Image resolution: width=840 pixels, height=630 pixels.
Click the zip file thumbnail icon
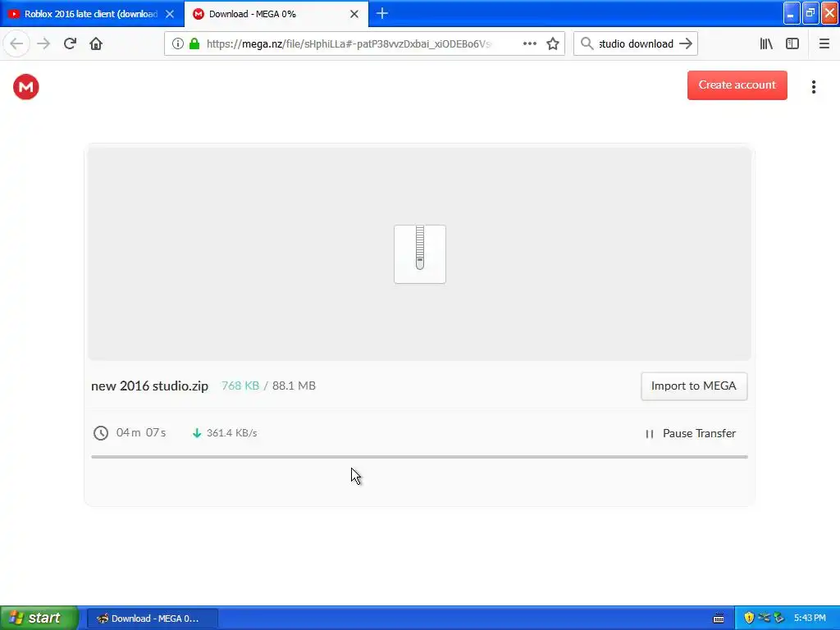coord(420,254)
